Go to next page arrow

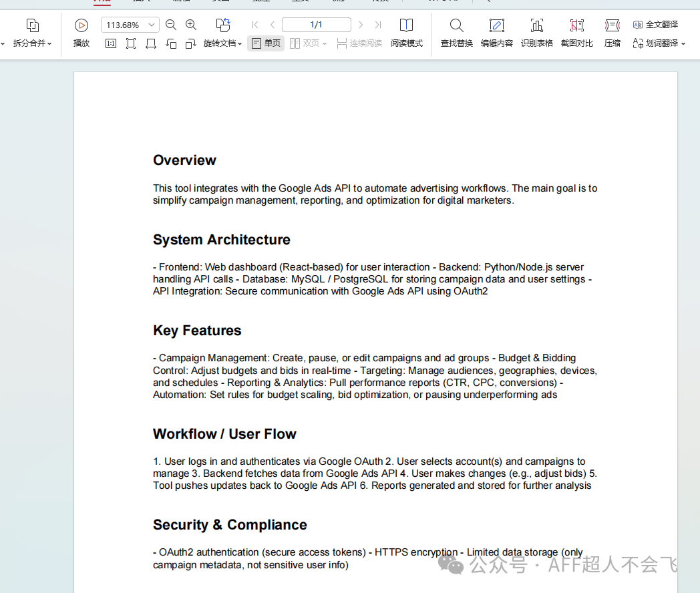(x=361, y=25)
